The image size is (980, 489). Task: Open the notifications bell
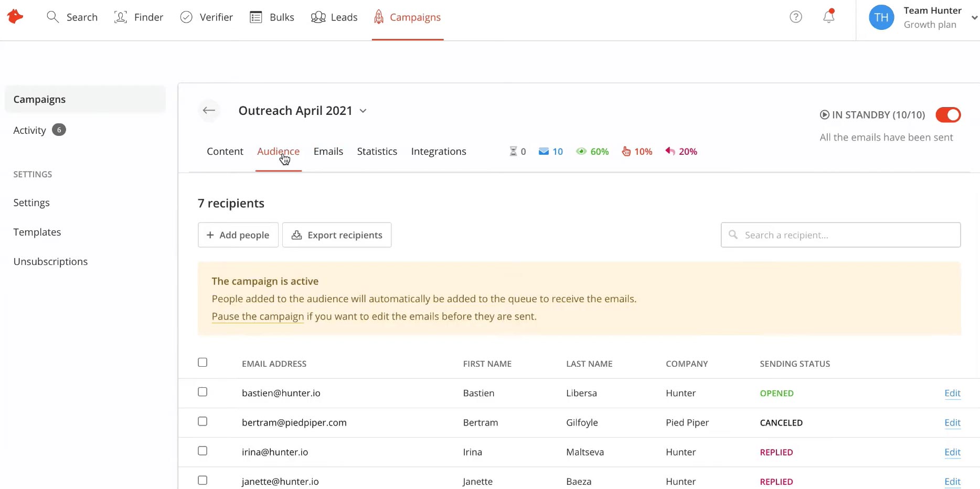(828, 17)
